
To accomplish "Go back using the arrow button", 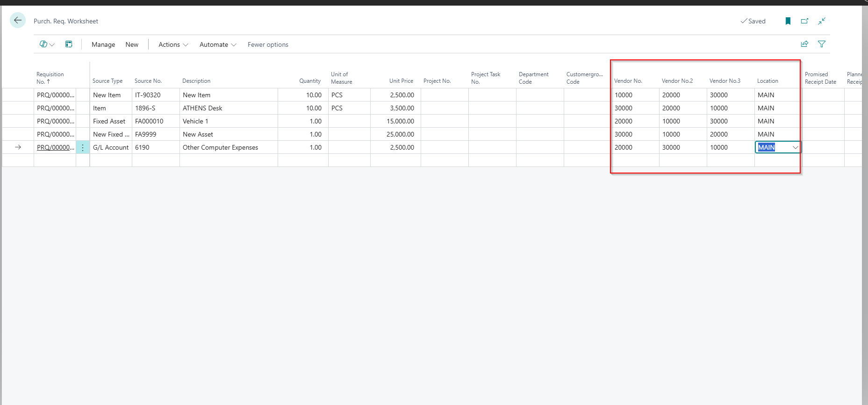I will pyautogui.click(x=18, y=21).
